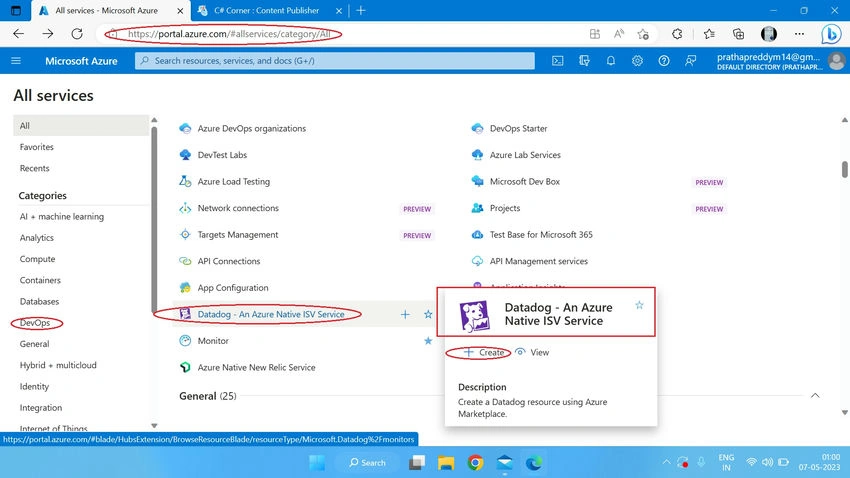850x478 pixels.
Task: Click the API Management services icon
Action: tap(478, 261)
